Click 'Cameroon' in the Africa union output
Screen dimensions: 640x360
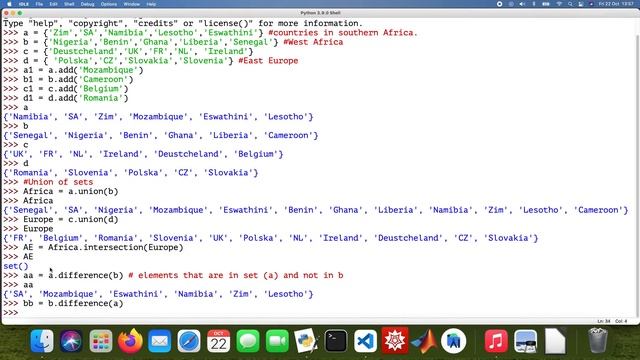point(598,210)
